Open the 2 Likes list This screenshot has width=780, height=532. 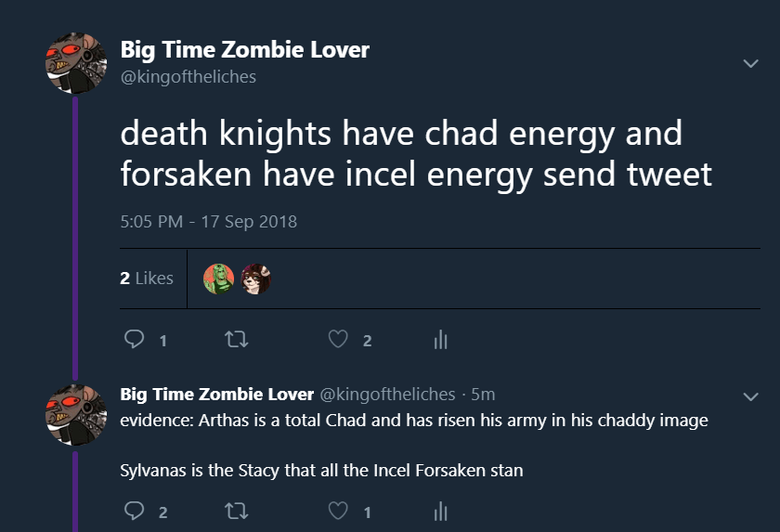[x=147, y=278]
